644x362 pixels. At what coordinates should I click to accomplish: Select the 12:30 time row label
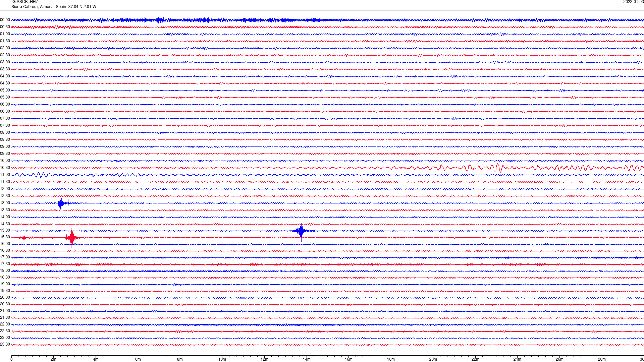[5, 196]
